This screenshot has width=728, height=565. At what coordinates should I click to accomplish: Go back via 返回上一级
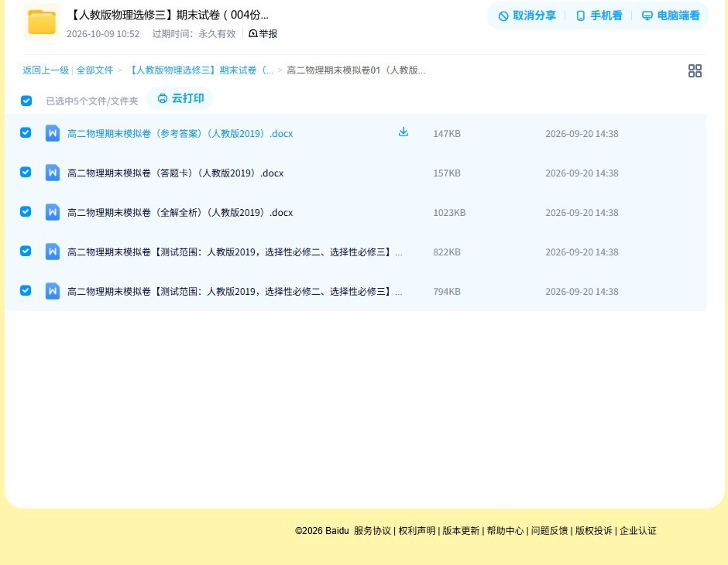click(46, 70)
